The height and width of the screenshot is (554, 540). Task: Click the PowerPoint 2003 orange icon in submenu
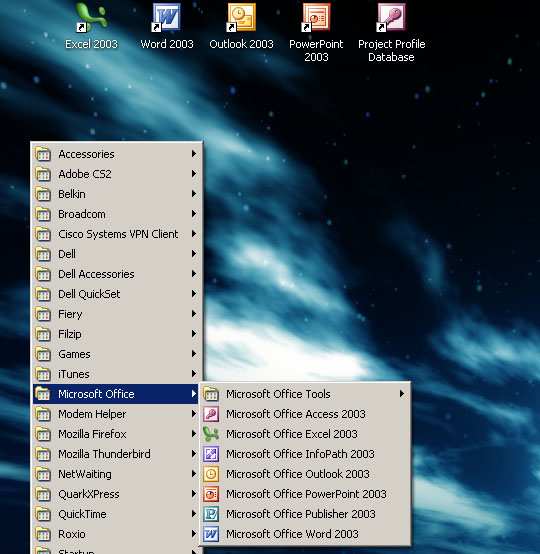click(211, 494)
